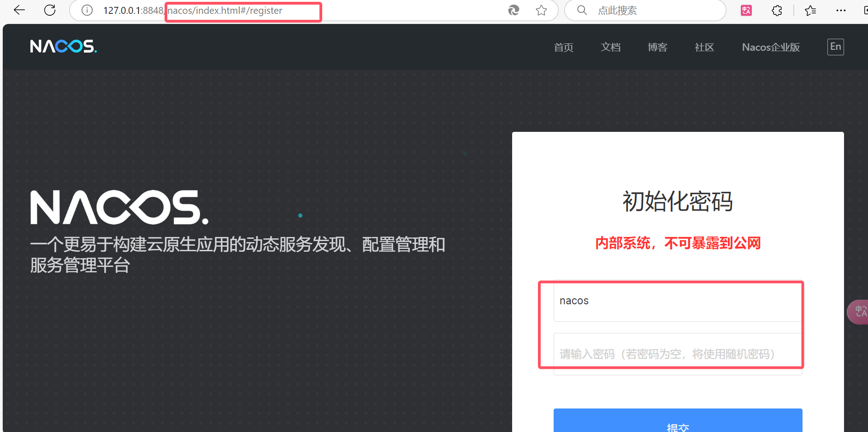Switch language with En button
The width and height of the screenshot is (868, 432).
click(835, 47)
